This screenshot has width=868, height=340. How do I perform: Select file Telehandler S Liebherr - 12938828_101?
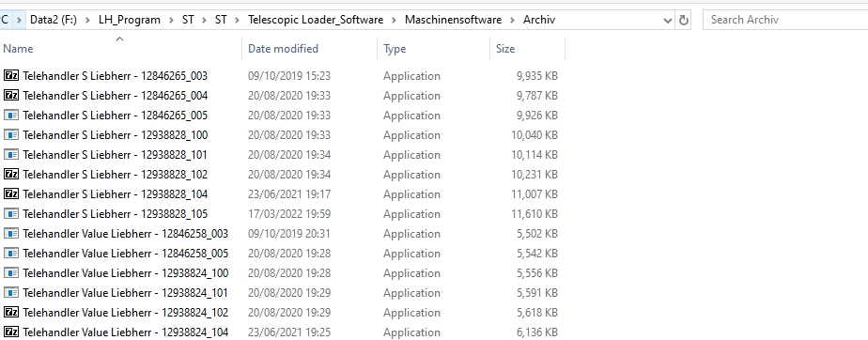point(116,154)
